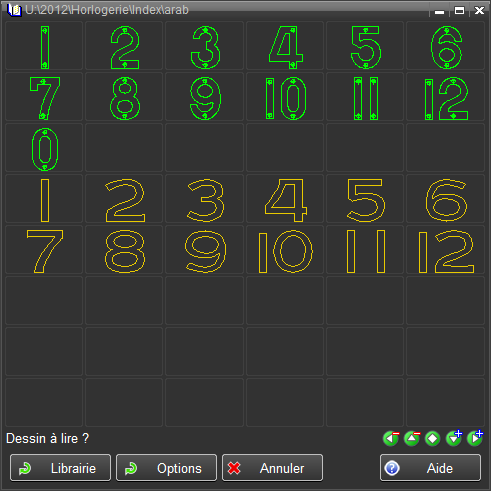Click the left arrow minus icon

click(391, 438)
